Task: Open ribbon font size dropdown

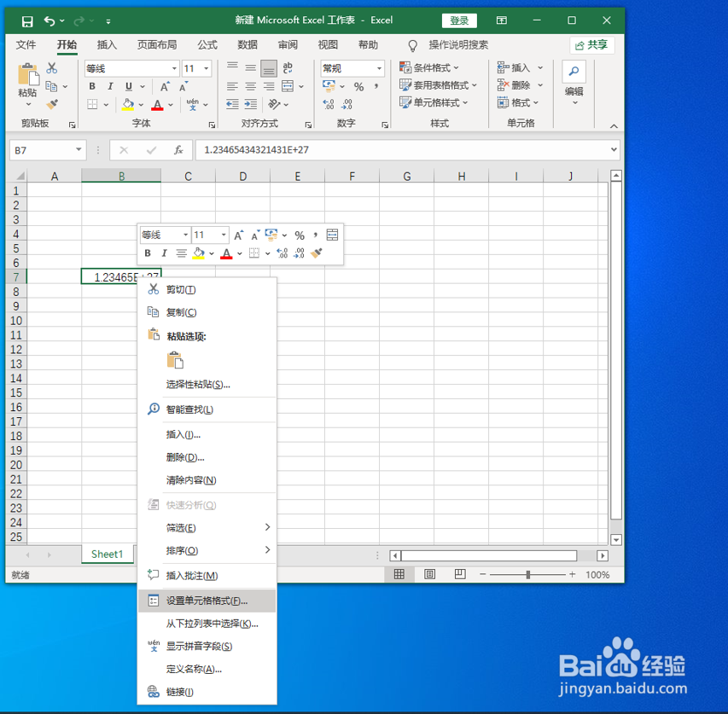Action: click(207, 68)
